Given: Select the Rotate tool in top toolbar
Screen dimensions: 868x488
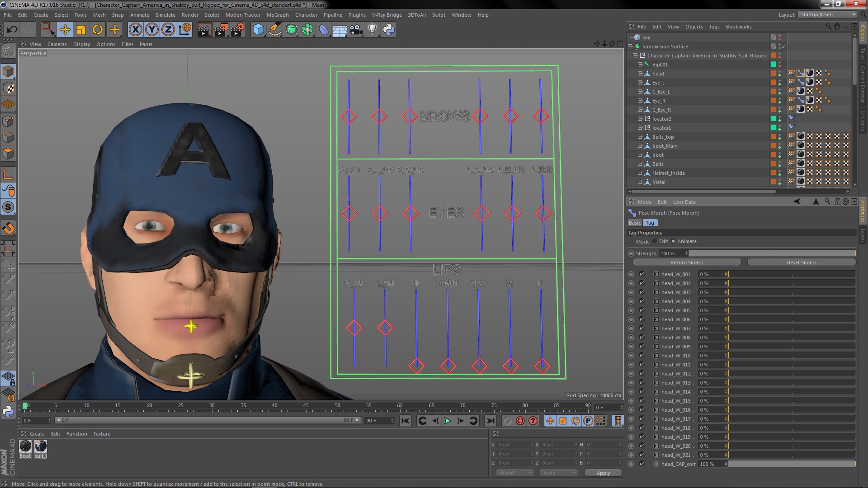Looking at the screenshot, I should click(x=98, y=30).
